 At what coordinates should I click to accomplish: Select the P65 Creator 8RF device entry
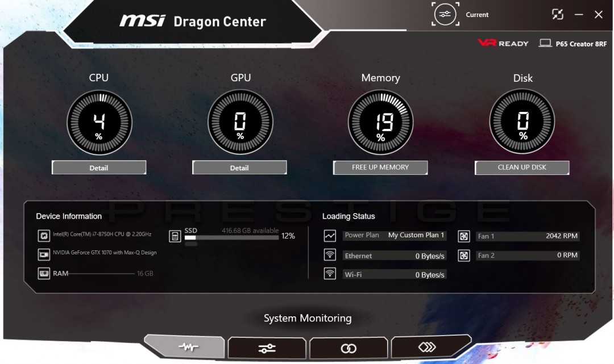[573, 43]
